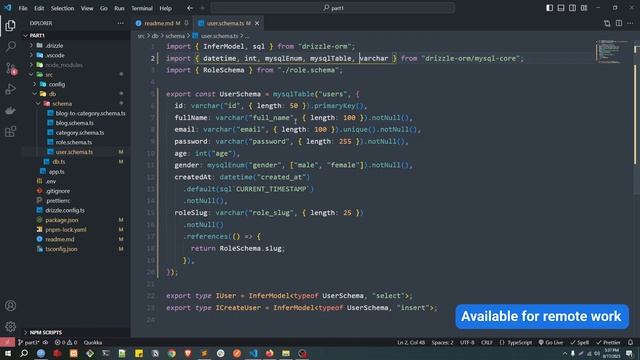Toggle the bottom panel
This screenshot has width=640, height=360.
(561, 8)
